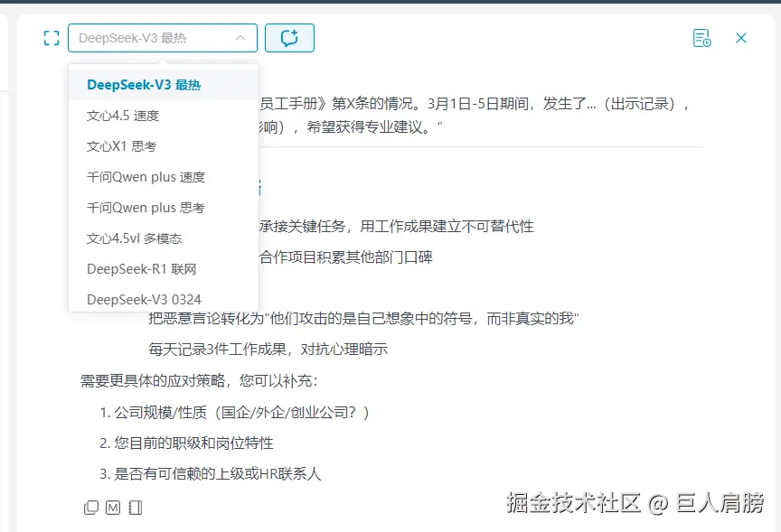Choose 文心4.5 速度 model
This screenshot has width=781, height=532.
pos(164,116)
